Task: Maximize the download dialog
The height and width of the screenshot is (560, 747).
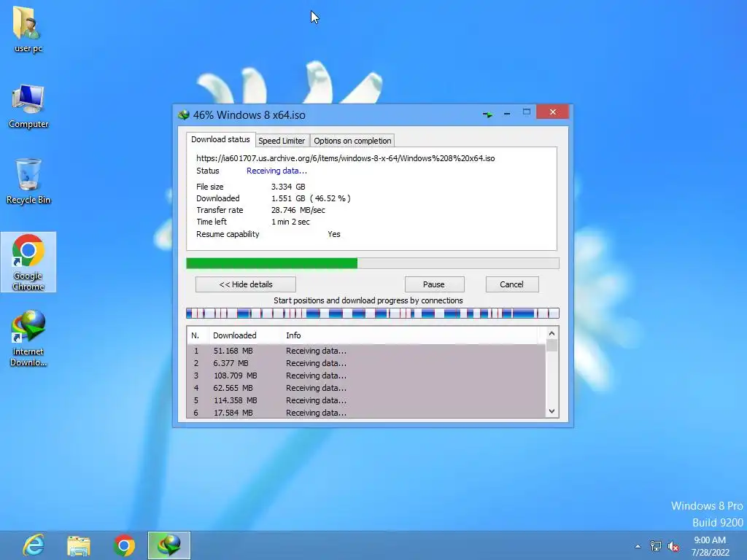Action: [527, 112]
